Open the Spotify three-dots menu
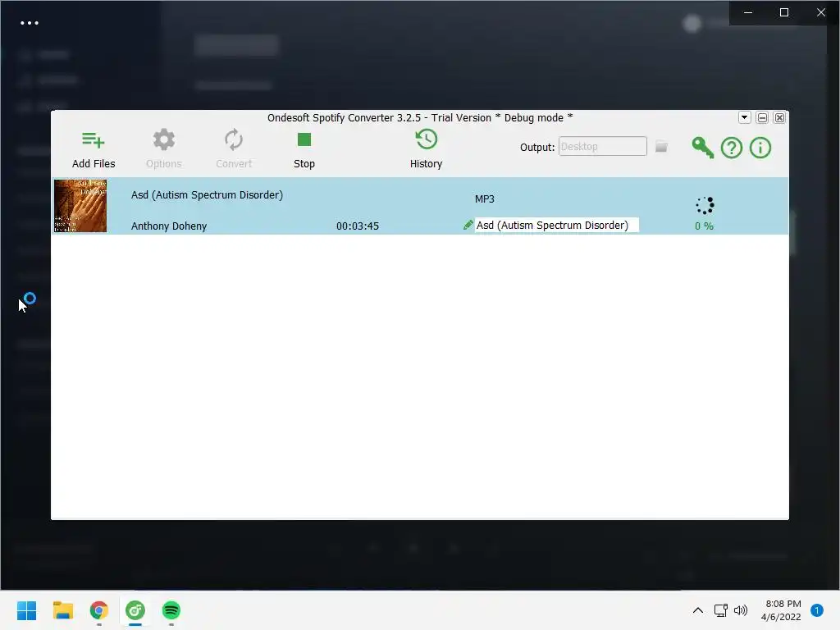The height and width of the screenshot is (630, 840). click(30, 23)
